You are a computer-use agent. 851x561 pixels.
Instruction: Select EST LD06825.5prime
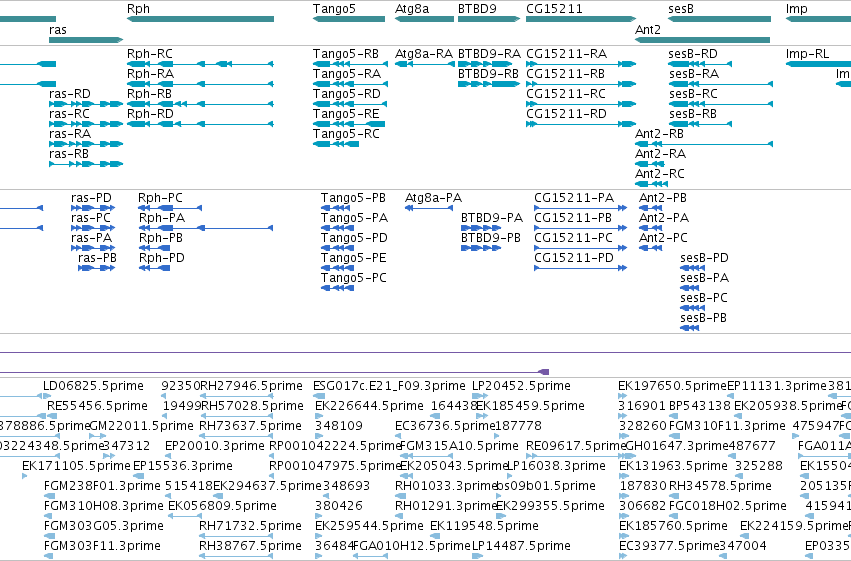tap(93, 386)
